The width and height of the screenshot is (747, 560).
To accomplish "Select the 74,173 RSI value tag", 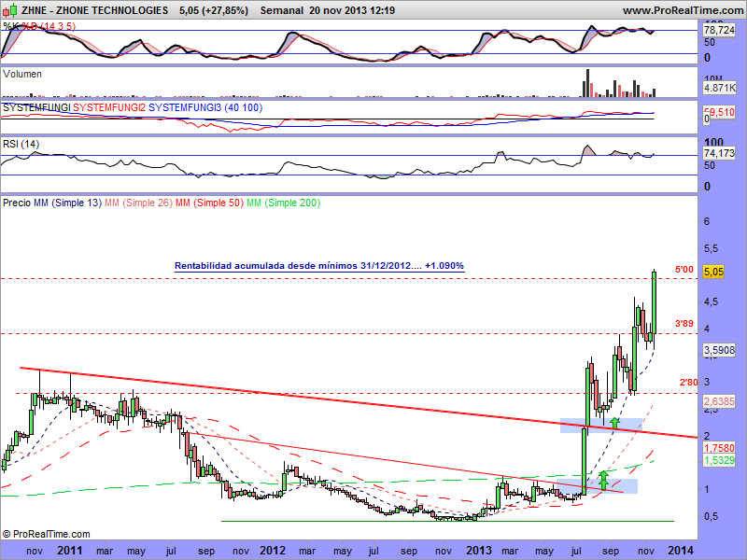I will [719, 153].
